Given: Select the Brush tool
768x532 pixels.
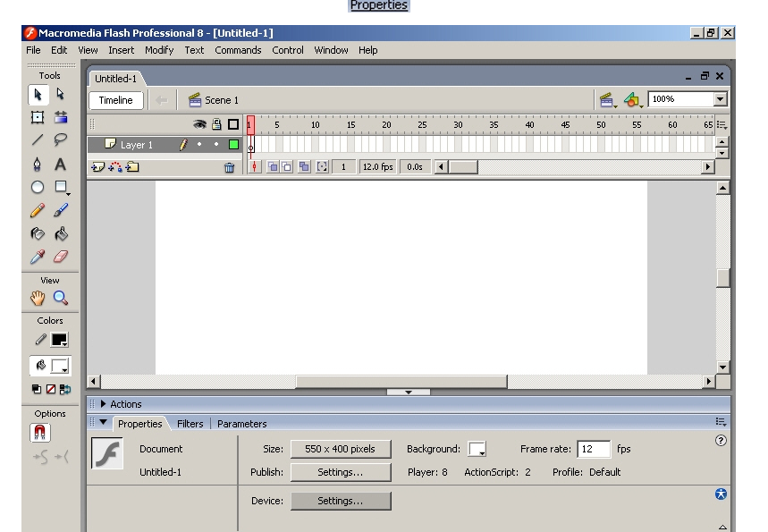Looking at the screenshot, I should (x=61, y=210).
